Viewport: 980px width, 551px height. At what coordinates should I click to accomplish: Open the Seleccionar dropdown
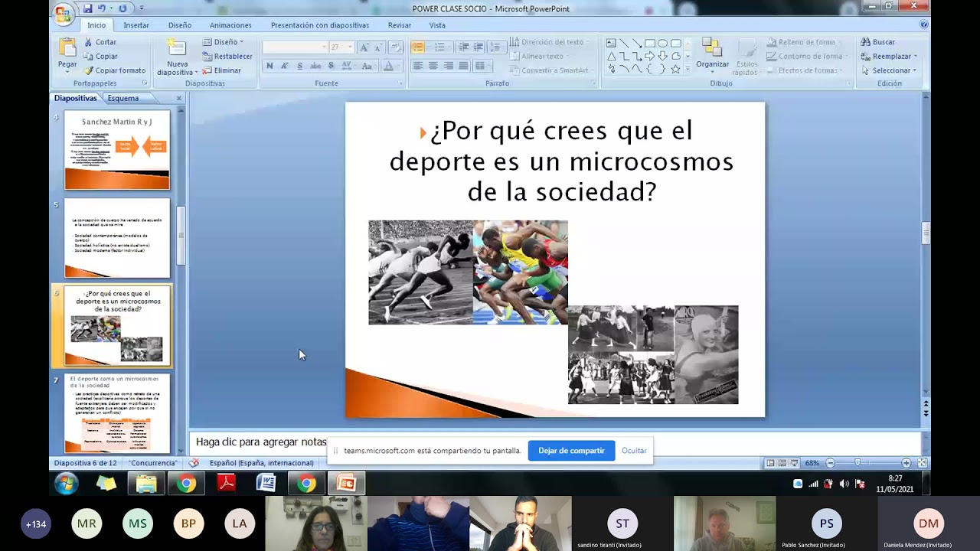(888, 70)
